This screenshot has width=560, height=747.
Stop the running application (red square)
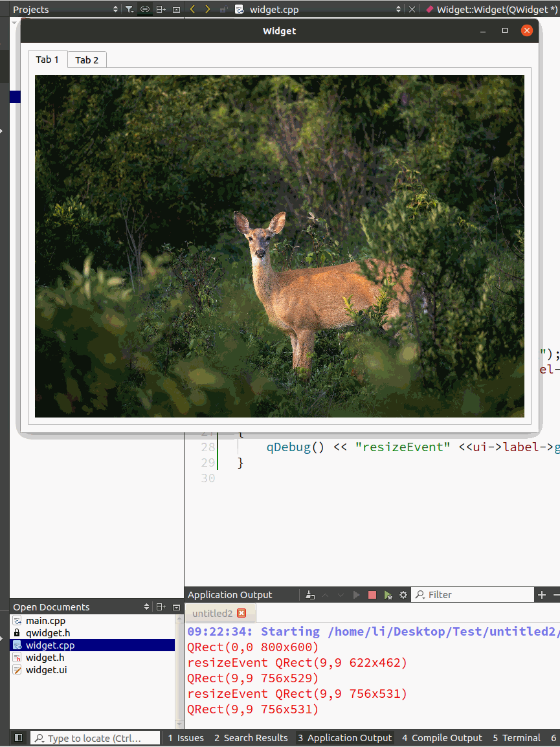(x=372, y=595)
